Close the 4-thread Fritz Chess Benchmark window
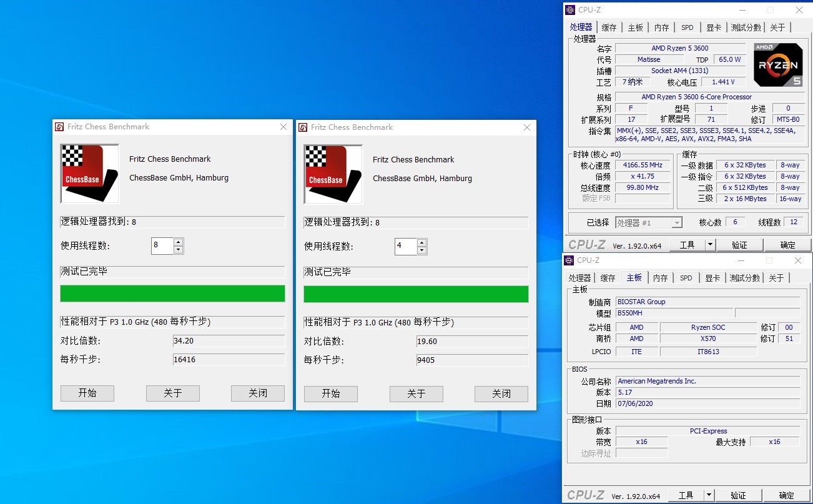This screenshot has height=504, width=813. pos(527,127)
